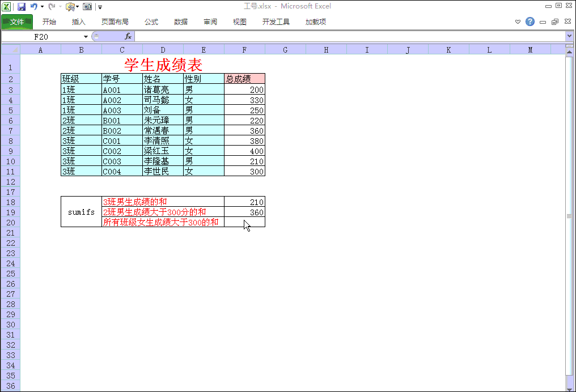This screenshot has width=576, height=392.
Task: Click the Select All corner of the grid
Action: pos(11,49)
